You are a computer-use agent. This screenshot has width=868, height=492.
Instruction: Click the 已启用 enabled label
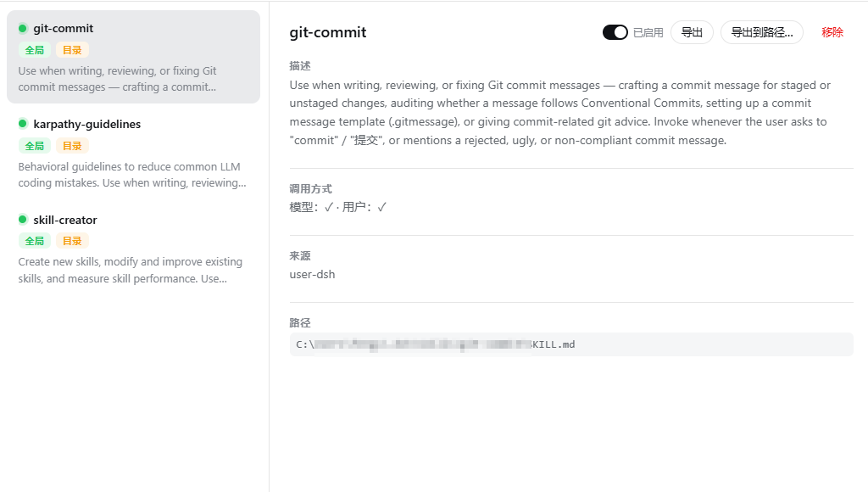pos(648,33)
